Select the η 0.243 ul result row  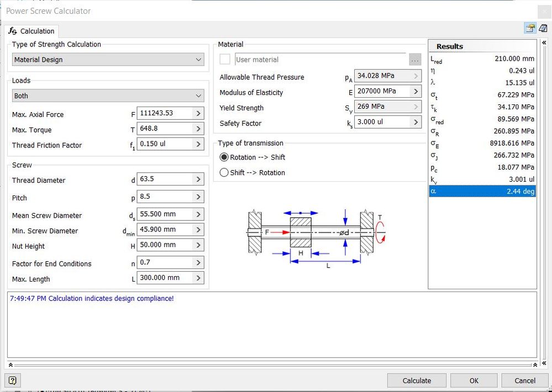coord(482,71)
